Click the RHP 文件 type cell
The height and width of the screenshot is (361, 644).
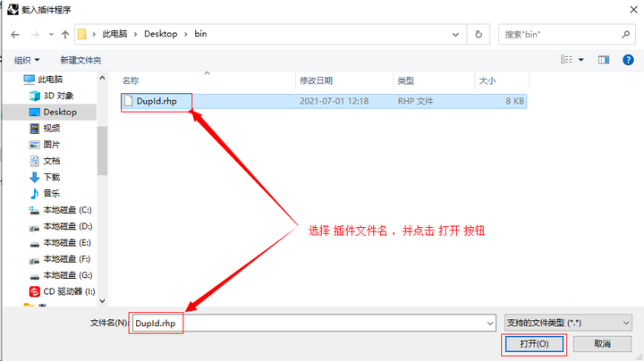(x=415, y=101)
